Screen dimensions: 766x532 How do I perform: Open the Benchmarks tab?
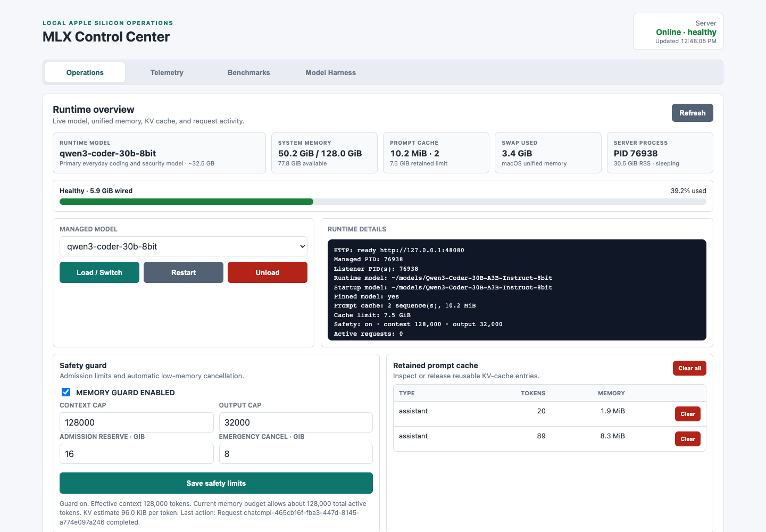(248, 72)
